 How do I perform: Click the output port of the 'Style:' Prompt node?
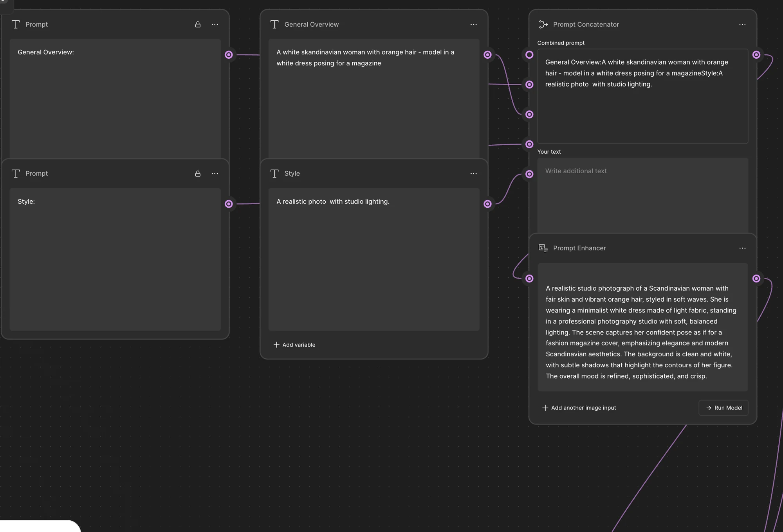coord(229,204)
